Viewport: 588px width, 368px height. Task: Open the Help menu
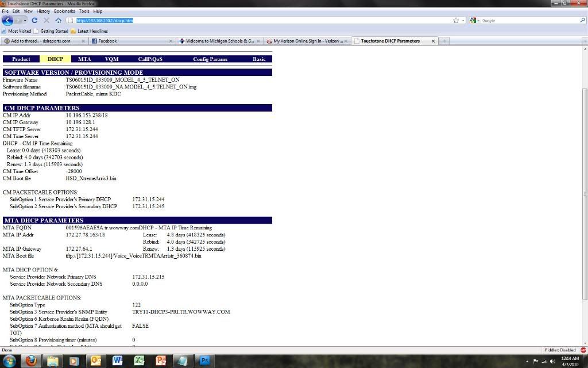[98, 11]
